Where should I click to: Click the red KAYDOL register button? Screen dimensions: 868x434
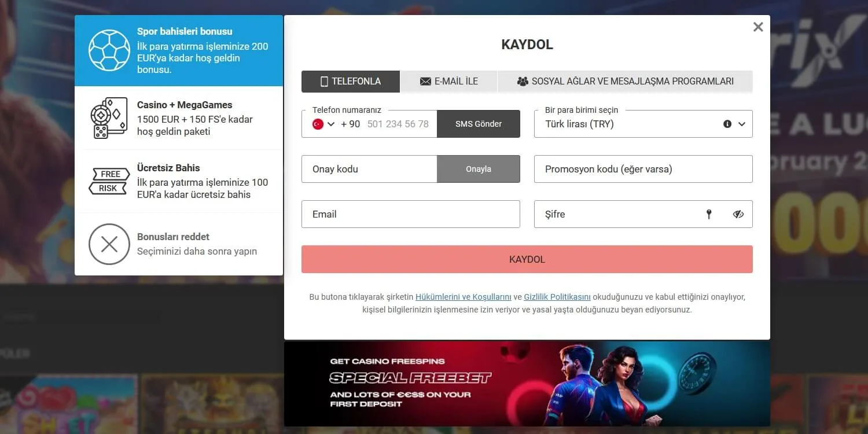pos(527,259)
